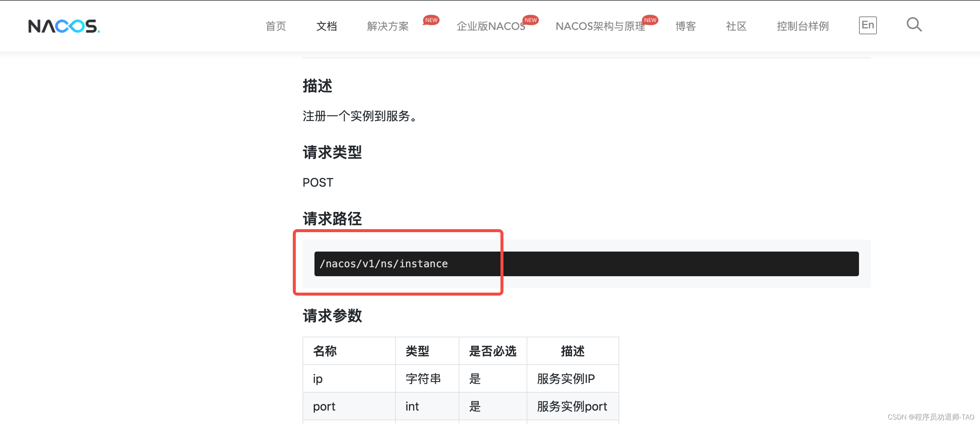Click the ip cell in the parameter table
This screenshot has height=424, width=980.
(318, 379)
